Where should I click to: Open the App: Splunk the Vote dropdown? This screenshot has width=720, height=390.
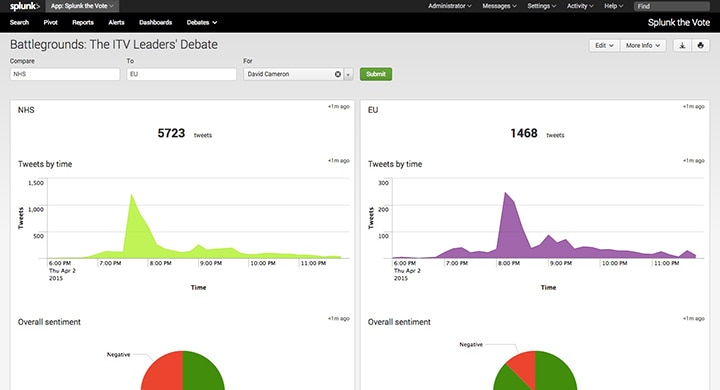pyautogui.click(x=82, y=6)
